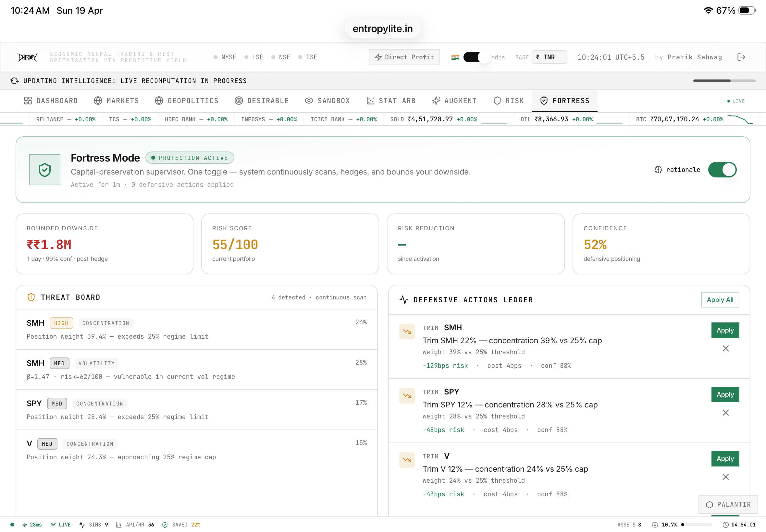Click the Direct Profit button

(404, 57)
